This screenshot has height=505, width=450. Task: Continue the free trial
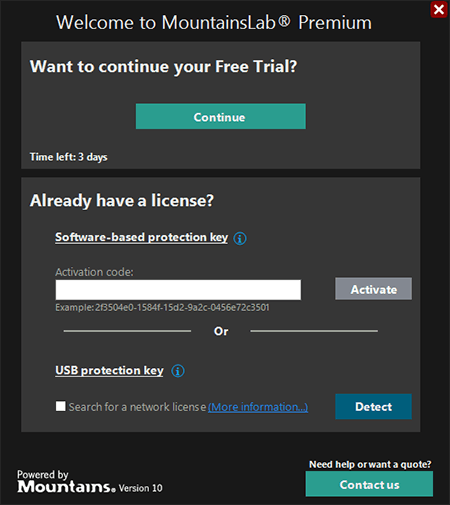(x=221, y=116)
